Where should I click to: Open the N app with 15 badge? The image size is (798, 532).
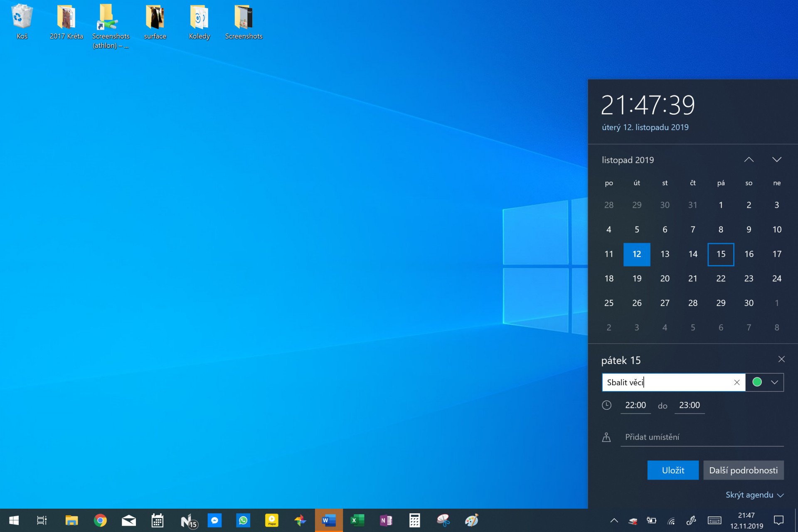point(189,520)
